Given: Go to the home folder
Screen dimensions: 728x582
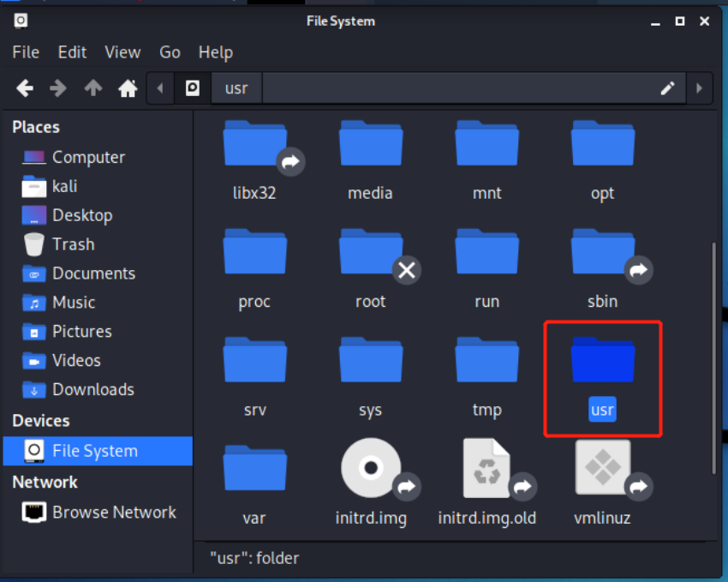Looking at the screenshot, I should [x=128, y=88].
